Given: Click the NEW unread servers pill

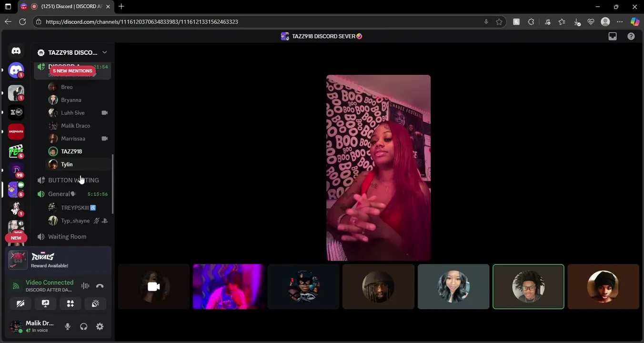Looking at the screenshot, I should click(x=16, y=238).
